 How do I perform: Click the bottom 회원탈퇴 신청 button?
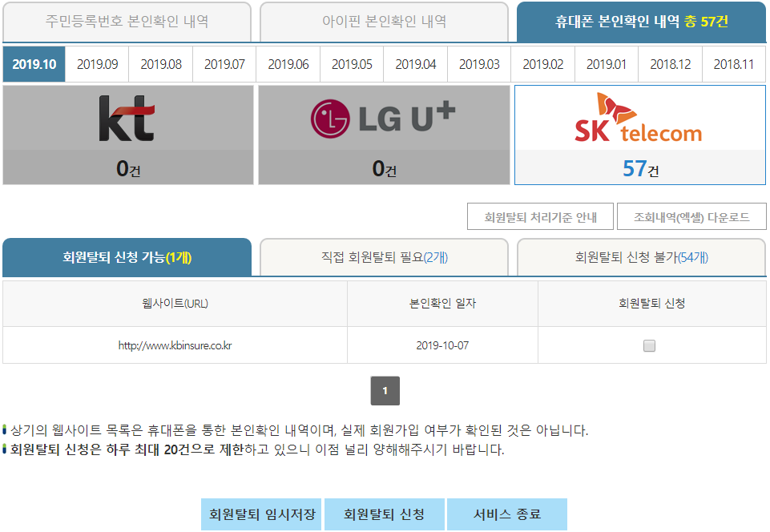pyautogui.click(x=384, y=514)
